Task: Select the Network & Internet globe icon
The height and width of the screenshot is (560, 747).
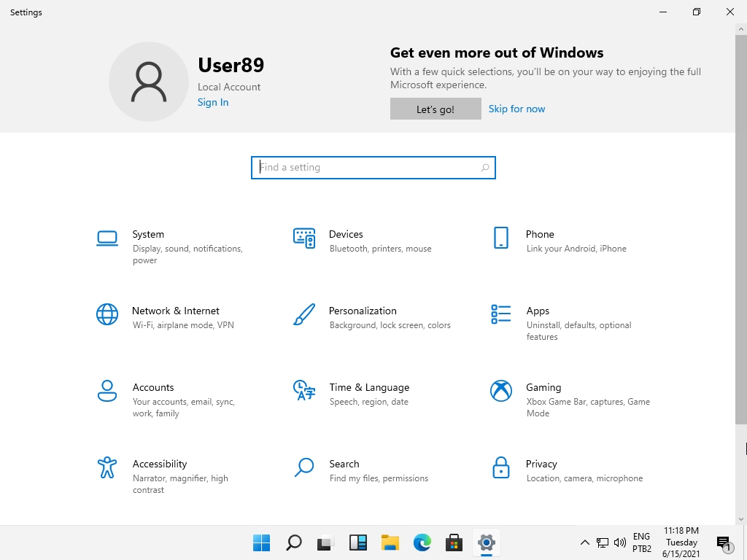Action: pyautogui.click(x=107, y=314)
